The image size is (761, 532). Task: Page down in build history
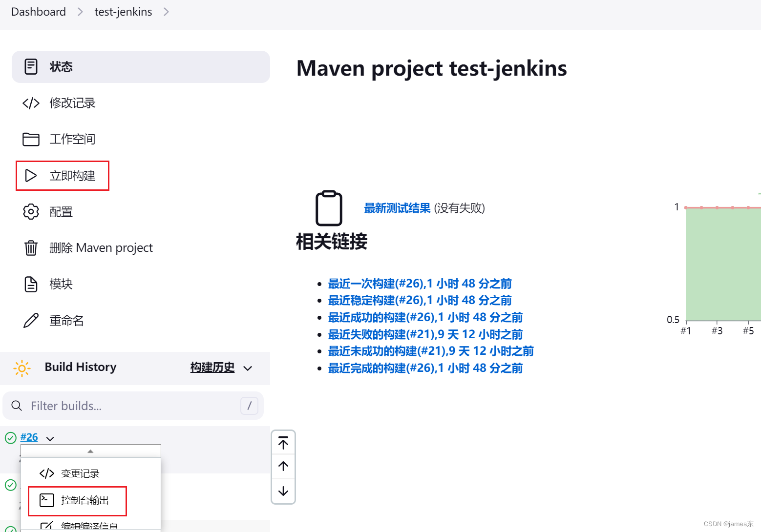coord(283,491)
